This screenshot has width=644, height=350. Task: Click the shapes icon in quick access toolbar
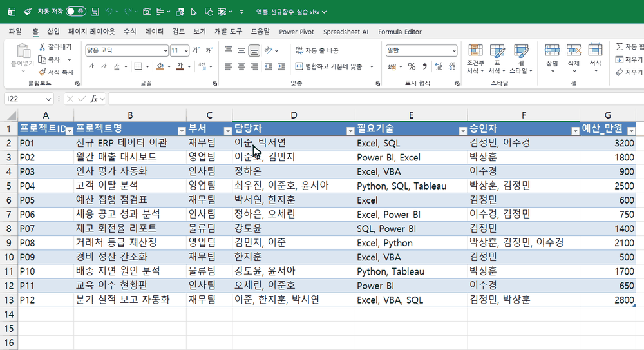tap(209, 12)
